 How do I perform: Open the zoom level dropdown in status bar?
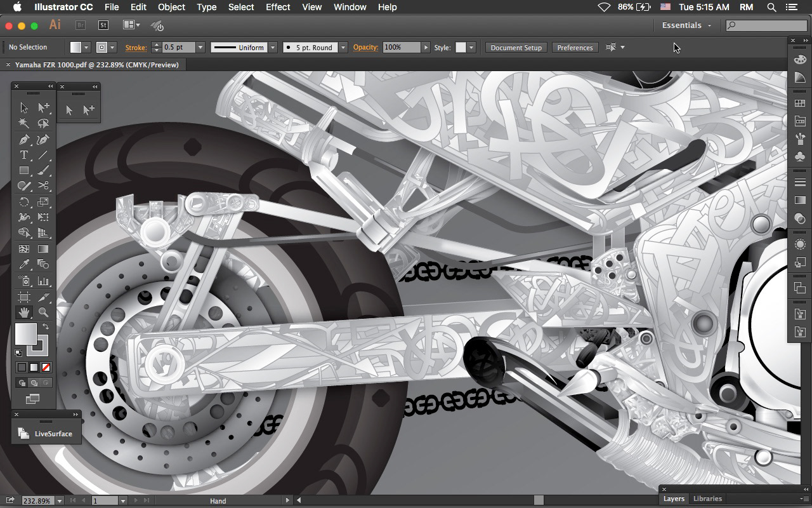coord(60,501)
